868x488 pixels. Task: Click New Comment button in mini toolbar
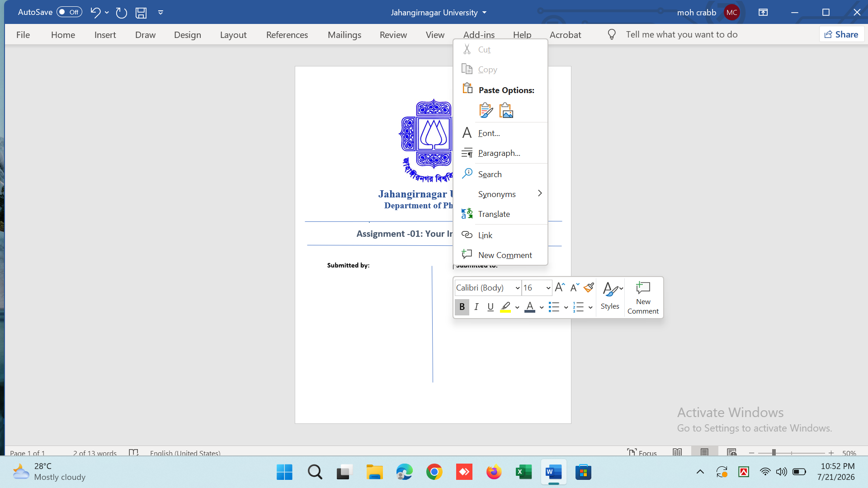point(643,297)
